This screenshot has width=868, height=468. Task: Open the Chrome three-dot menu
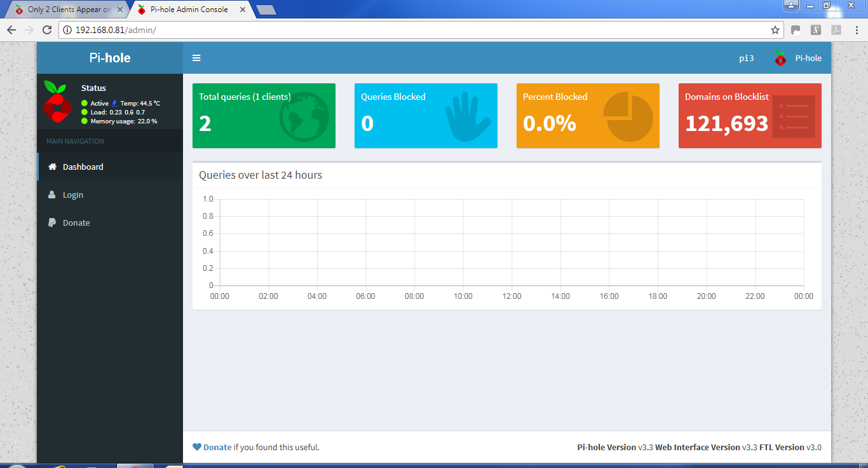click(x=856, y=30)
